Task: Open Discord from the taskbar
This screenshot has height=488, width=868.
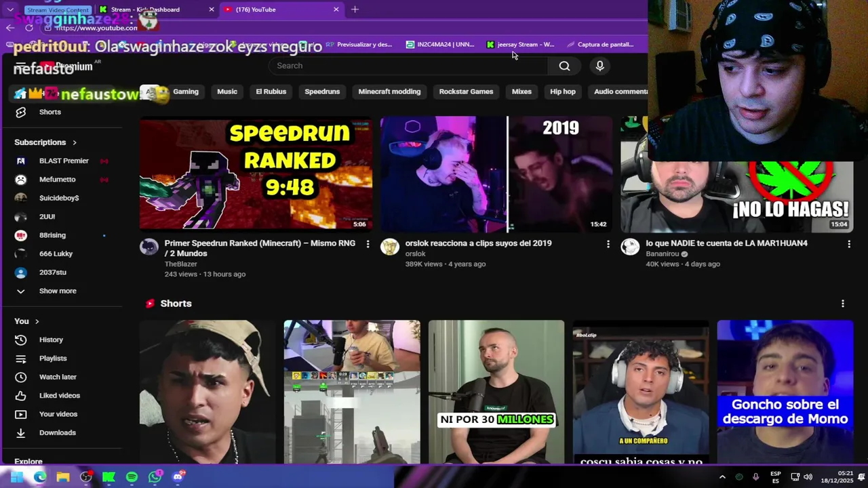Action: click(x=178, y=477)
